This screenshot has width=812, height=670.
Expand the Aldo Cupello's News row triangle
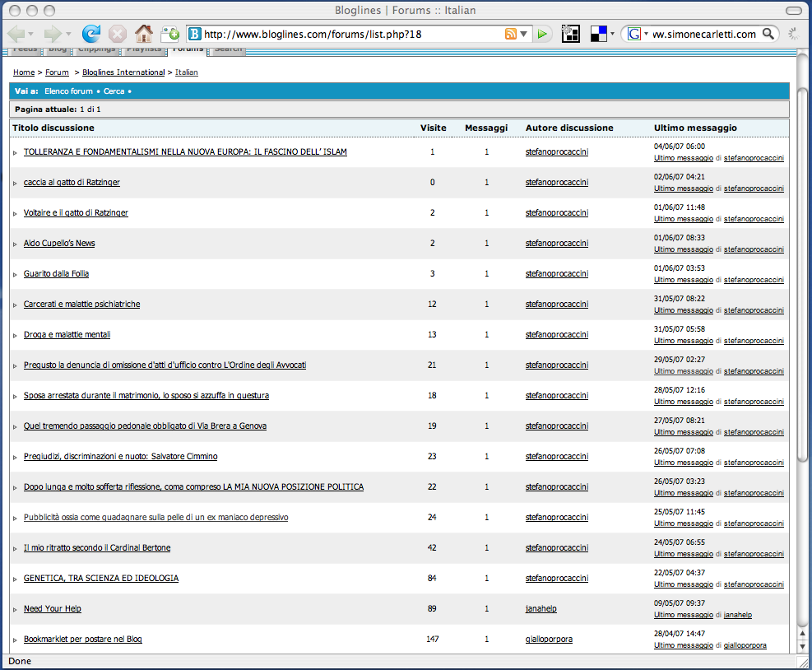pos(15,244)
